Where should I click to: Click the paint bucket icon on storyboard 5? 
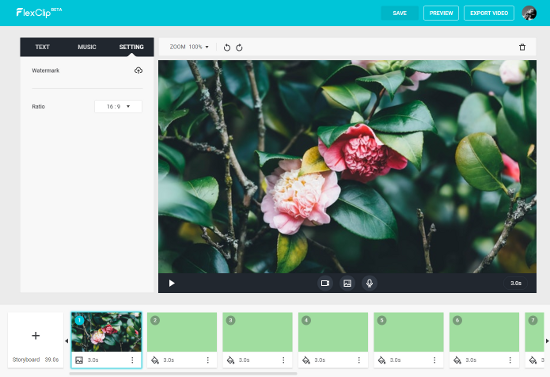[382, 360]
